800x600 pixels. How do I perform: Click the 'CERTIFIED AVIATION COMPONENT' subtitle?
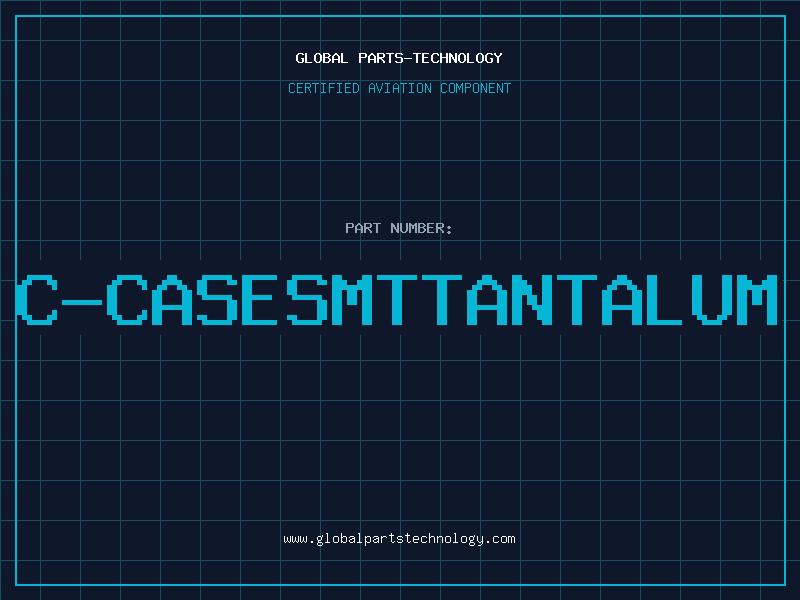pos(399,88)
